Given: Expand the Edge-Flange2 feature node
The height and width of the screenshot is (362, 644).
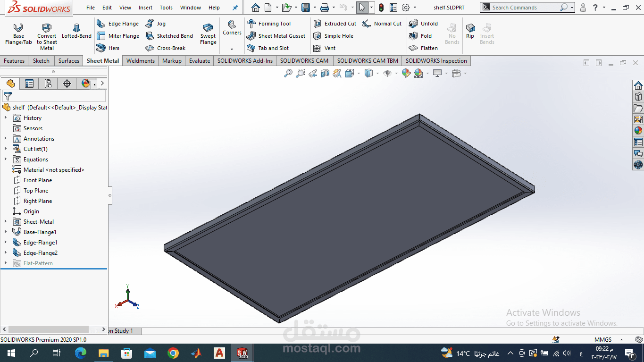Looking at the screenshot, I should pyautogui.click(x=6, y=253).
